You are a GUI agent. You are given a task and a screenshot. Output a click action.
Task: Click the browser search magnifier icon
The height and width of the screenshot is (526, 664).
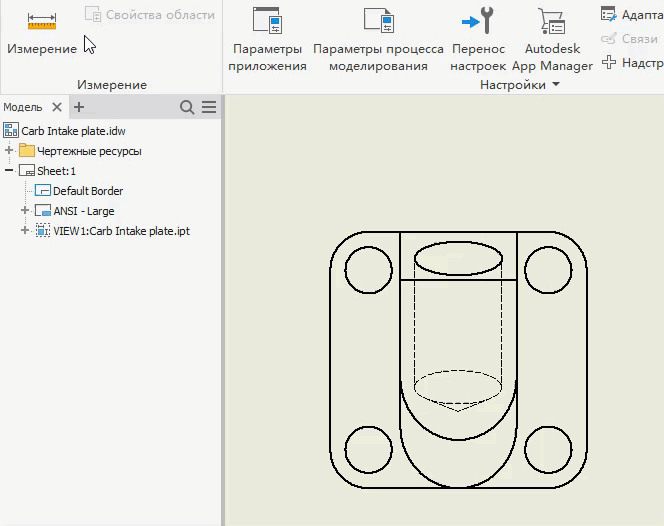tap(187, 107)
